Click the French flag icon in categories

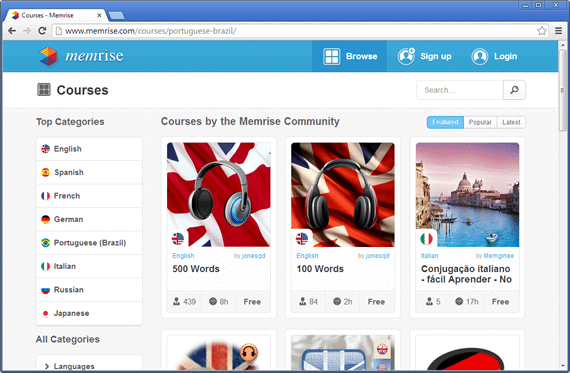point(45,196)
